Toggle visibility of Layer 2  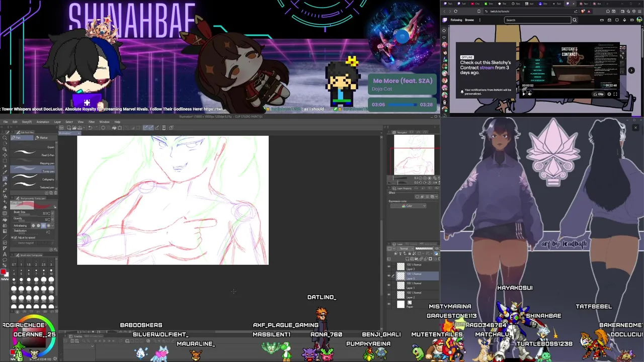point(389,295)
